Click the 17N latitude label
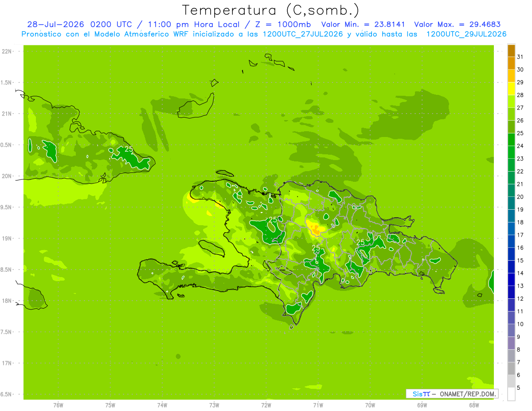Screen dimensions: 532x411 (7, 363)
